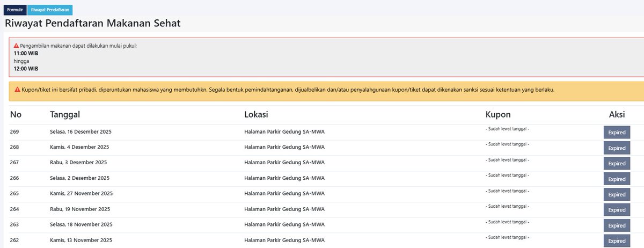This screenshot has width=644, height=248.
Task: Click Expired button for row 267
Action: [x=617, y=164]
